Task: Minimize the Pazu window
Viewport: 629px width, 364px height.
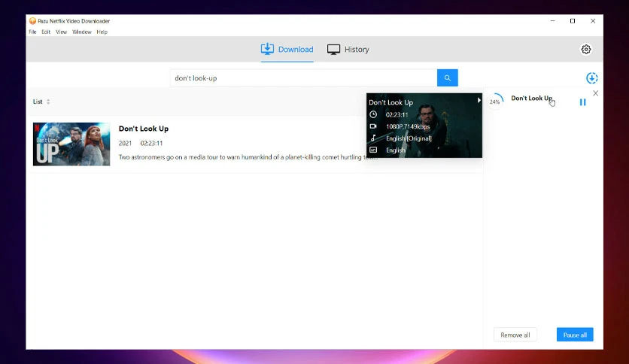Action: (x=552, y=21)
